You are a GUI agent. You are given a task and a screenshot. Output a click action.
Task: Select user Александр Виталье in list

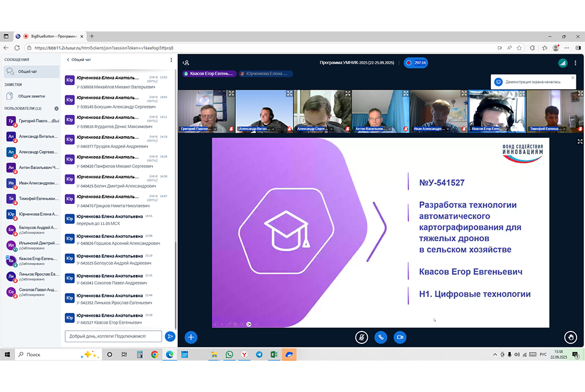(33, 137)
